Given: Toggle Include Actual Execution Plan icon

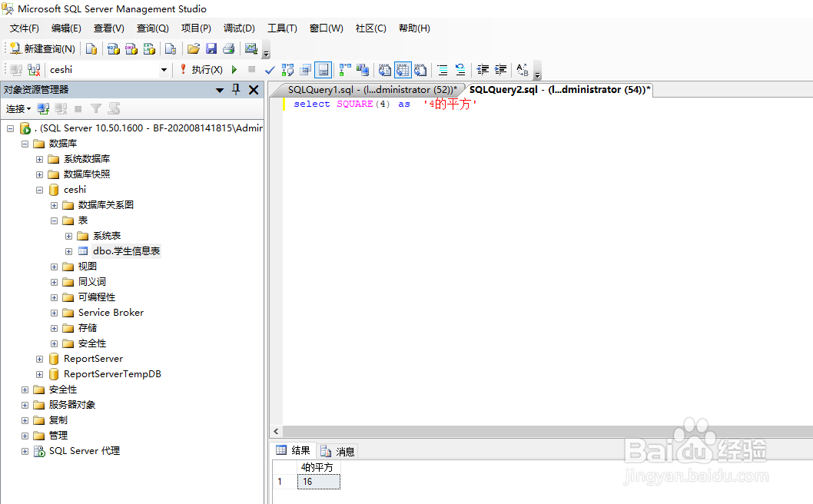Looking at the screenshot, I should coord(345,69).
